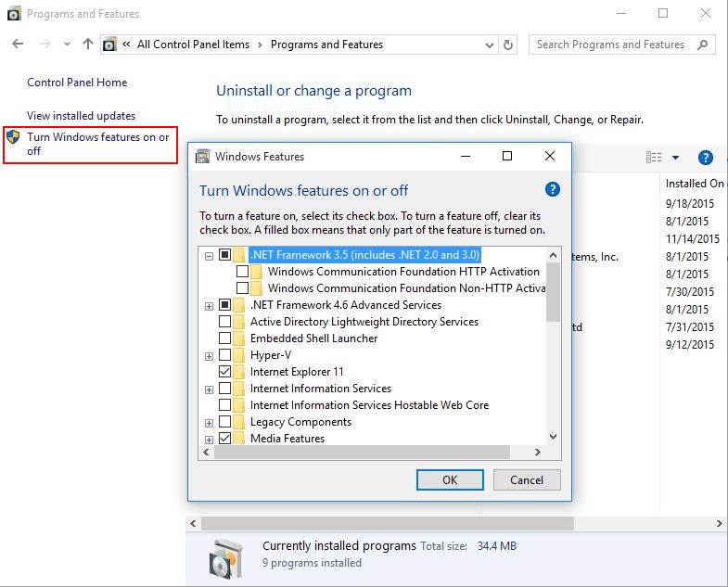Refresh the Programs and Features list

(x=508, y=45)
